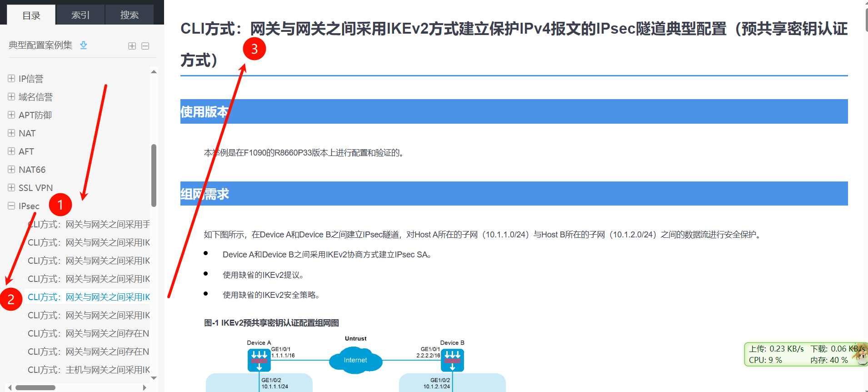Expand the NAT66 tree node
The image size is (868, 392).
11,170
